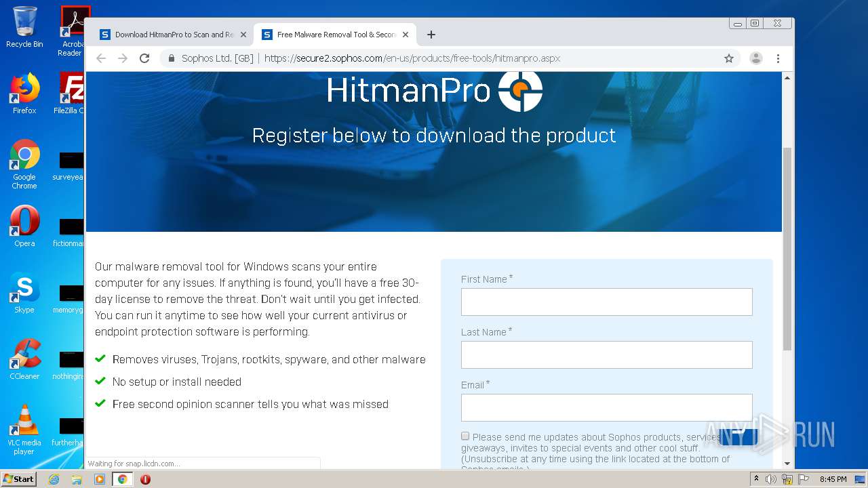Open the furtherha desktop file
This screenshot has height=488, width=868.
click(x=69, y=432)
